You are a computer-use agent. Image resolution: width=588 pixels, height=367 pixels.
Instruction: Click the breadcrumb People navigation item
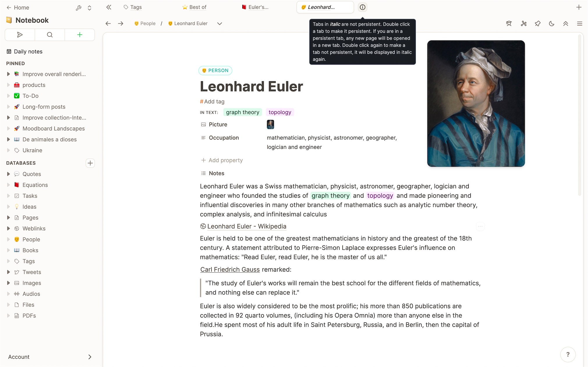(x=148, y=23)
